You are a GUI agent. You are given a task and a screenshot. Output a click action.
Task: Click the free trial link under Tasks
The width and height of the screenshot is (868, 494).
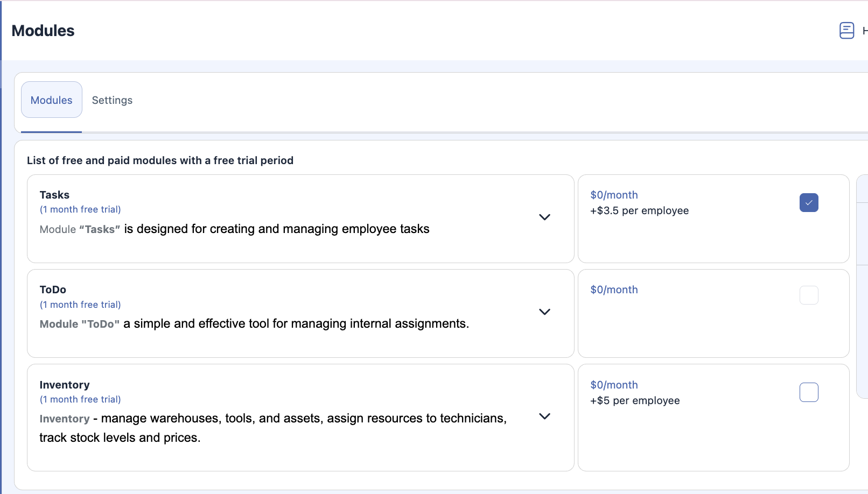pyautogui.click(x=80, y=209)
